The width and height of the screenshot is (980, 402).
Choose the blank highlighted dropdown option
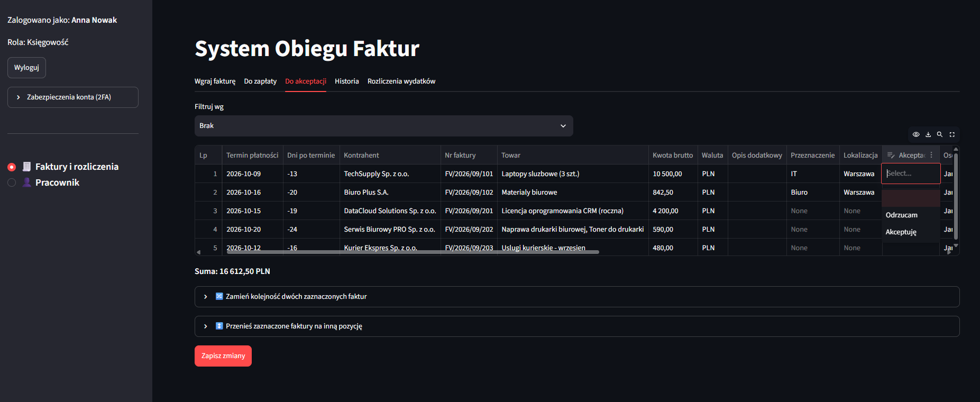point(911,198)
